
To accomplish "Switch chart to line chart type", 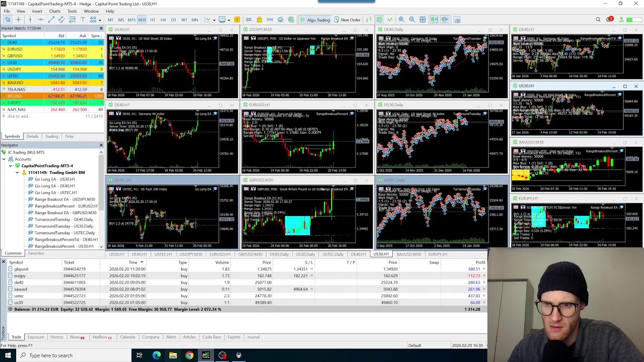I will tap(390, 20).
